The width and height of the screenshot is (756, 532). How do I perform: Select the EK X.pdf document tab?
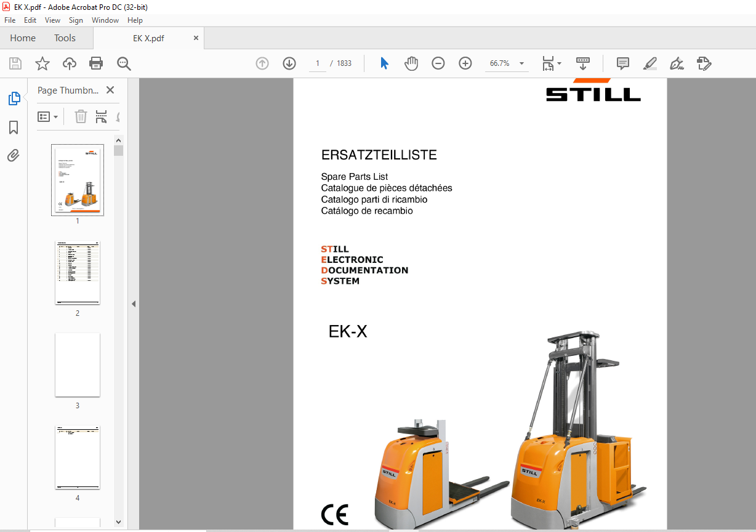[148, 38]
